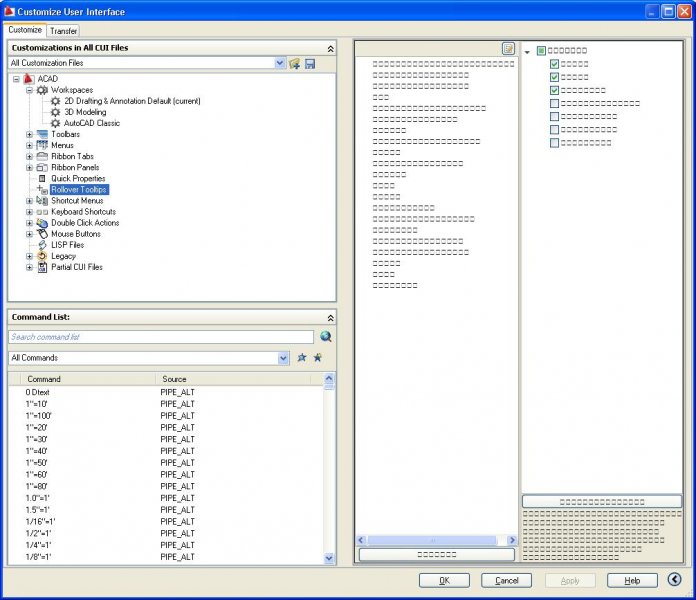Click the round arrow icon beside Help
The image size is (696, 600).
coord(675,579)
